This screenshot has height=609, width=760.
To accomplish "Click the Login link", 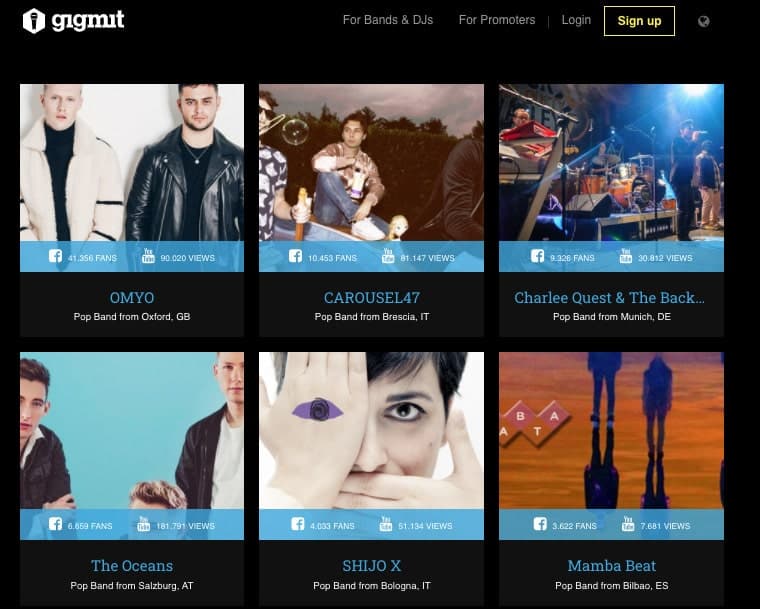I will [576, 20].
